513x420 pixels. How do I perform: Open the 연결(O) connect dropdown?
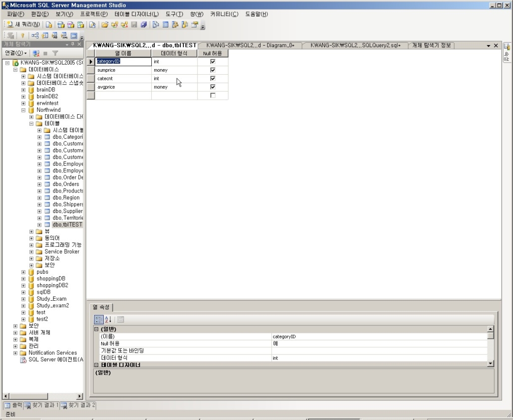(x=16, y=53)
